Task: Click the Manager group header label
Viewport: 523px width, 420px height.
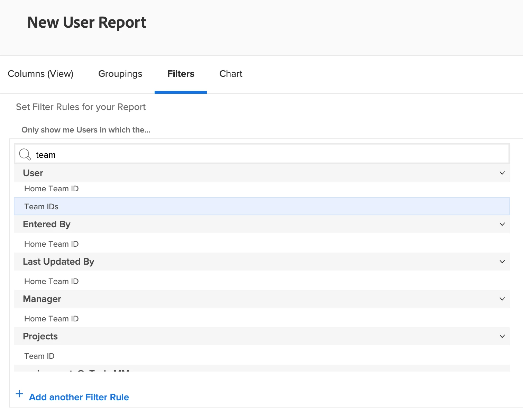Action: [x=42, y=299]
